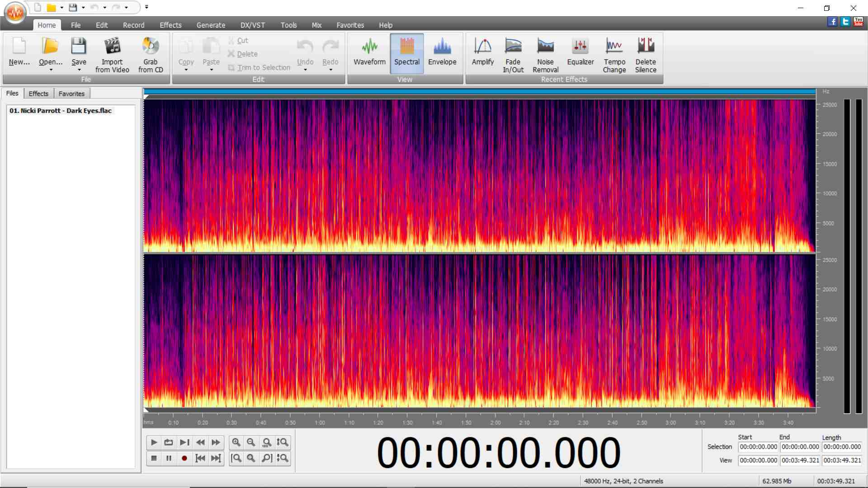Click Zoom to fit selection icon
Image resolution: width=868 pixels, height=488 pixels.
tap(251, 458)
